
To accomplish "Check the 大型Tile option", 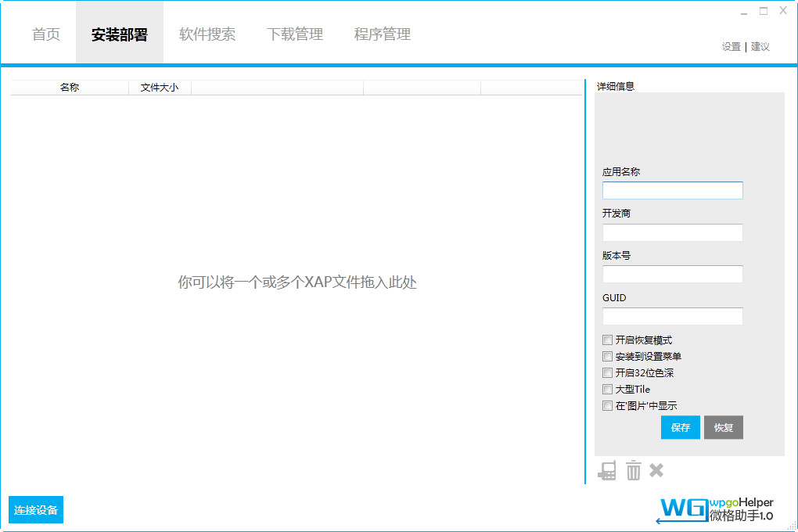I will 608,389.
